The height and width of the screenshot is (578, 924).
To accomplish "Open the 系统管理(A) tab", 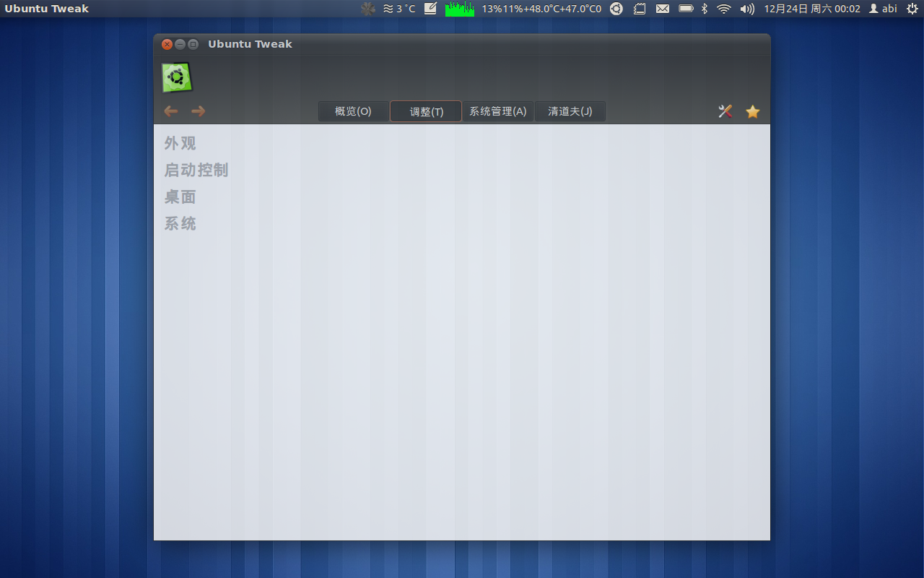I will click(498, 111).
